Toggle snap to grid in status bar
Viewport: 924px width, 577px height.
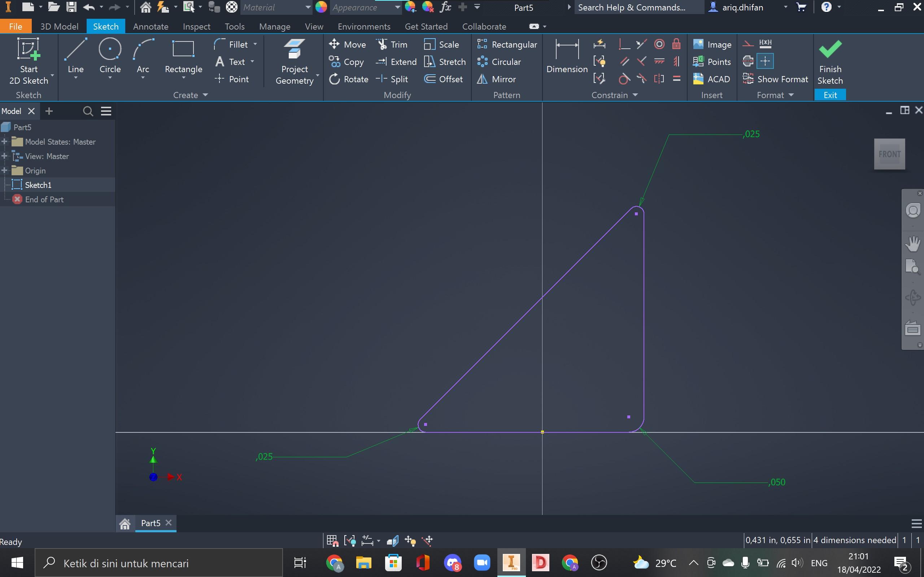(x=332, y=540)
